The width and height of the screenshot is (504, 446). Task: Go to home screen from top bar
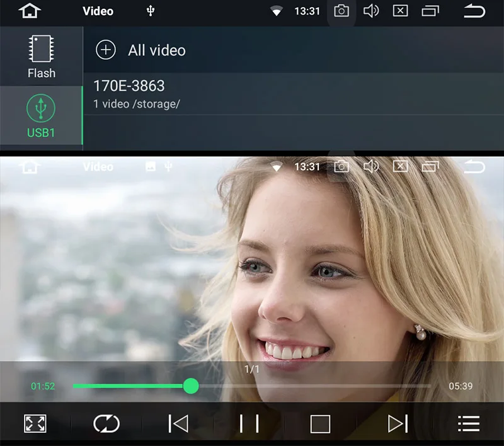30,11
